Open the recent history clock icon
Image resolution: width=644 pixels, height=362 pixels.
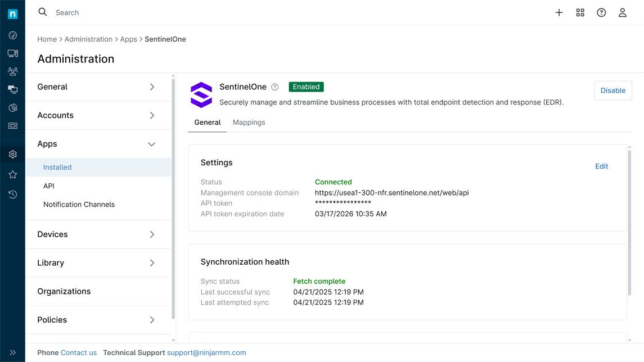click(x=12, y=194)
